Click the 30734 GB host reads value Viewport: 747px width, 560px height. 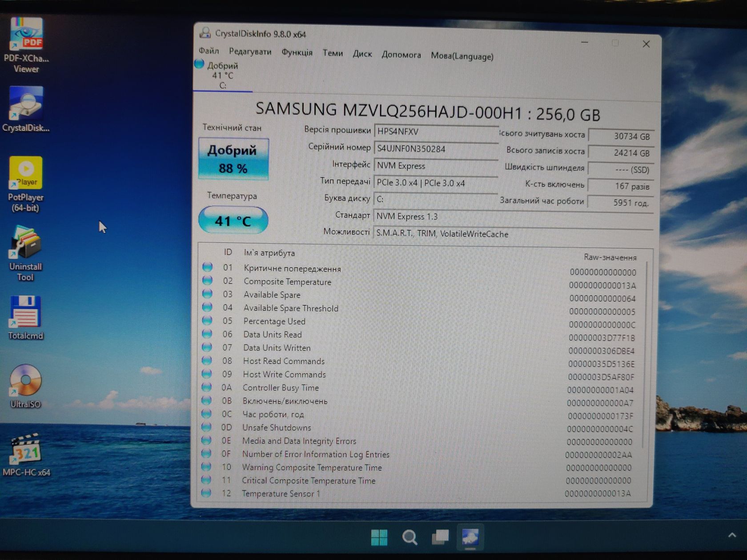click(621, 136)
